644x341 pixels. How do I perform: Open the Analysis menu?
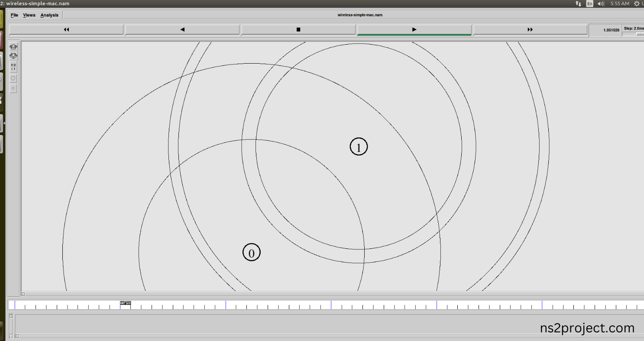pyautogui.click(x=49, y=15)
